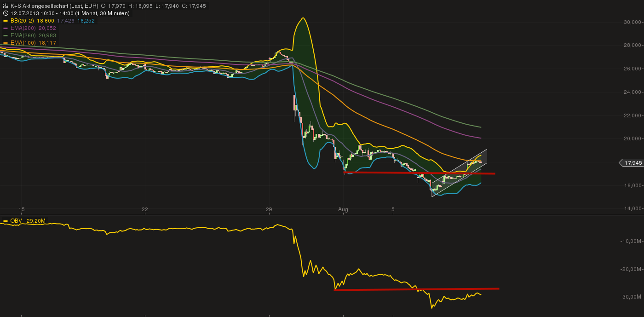
Task: Click the 26,000 price axis label
Action: (632, 69)
